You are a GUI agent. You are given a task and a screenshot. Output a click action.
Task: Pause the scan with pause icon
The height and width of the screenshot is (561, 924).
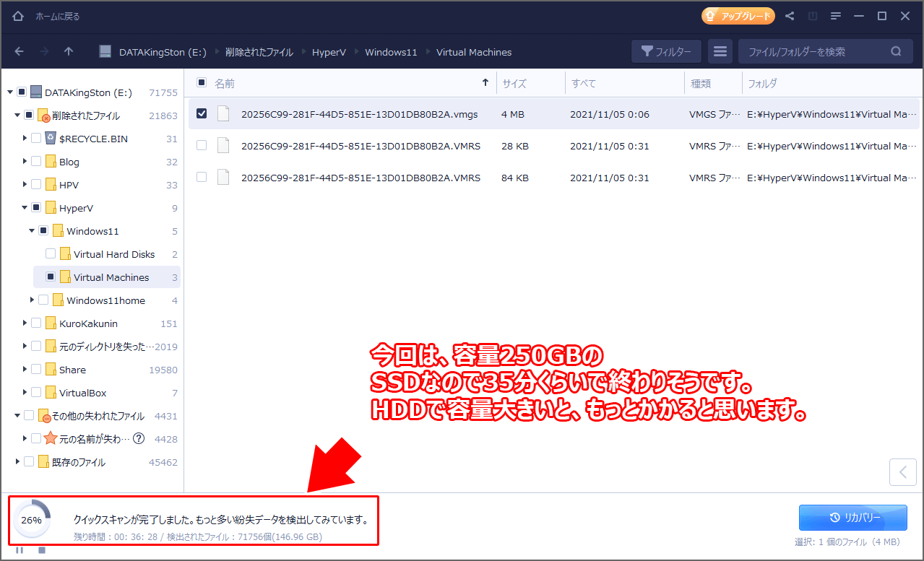click(x=20, y=550)
